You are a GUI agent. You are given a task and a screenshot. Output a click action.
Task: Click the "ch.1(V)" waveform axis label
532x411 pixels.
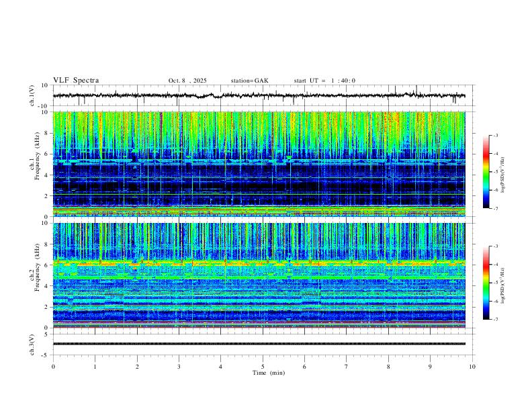click(x=32, y=95)
